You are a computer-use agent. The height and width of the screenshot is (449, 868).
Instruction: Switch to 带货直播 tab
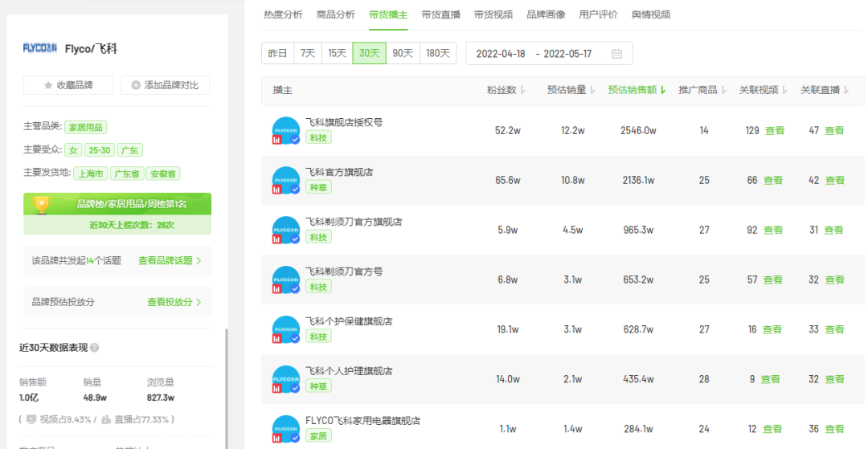pyautogui.click(x=441, y=15)
